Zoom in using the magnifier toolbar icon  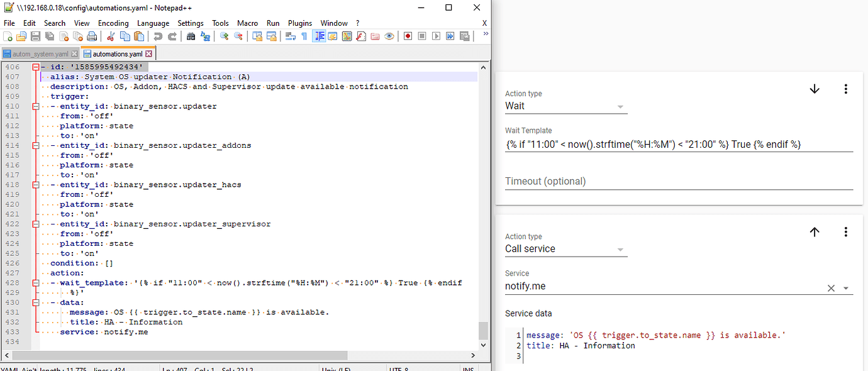pos(223,36)
